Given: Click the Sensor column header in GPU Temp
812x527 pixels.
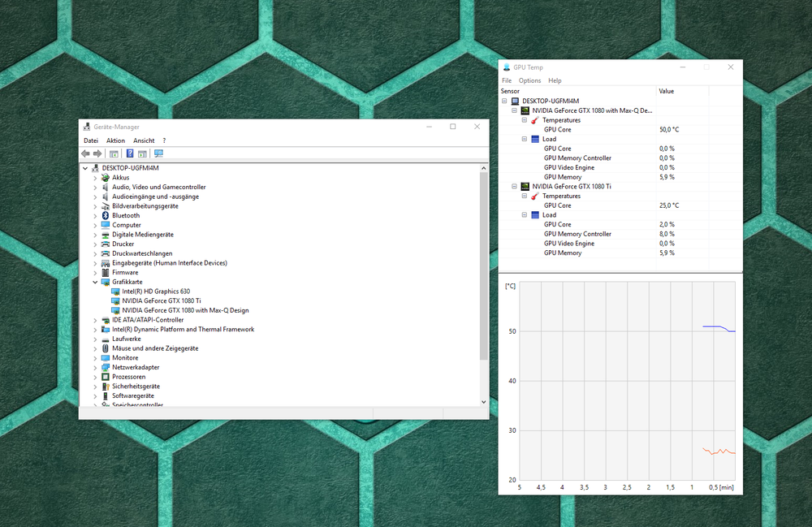Looking at the screenshot, I should pyautogui.click(x=510, y=91).
